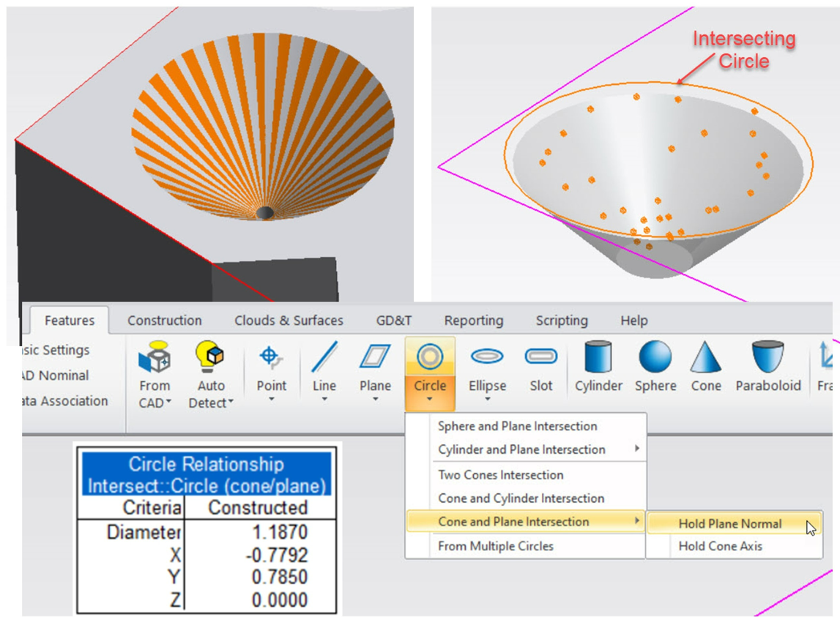This screenshot has width=840, height=617.
Task: Choose the Cone feature tool
Action: 706,359
